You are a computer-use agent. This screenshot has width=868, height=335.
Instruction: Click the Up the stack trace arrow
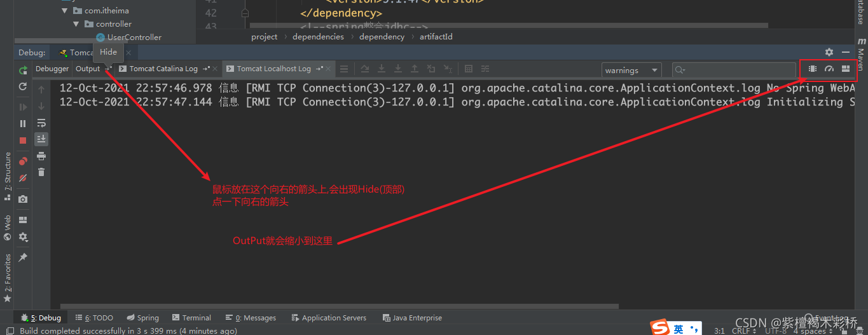[41, 90]
